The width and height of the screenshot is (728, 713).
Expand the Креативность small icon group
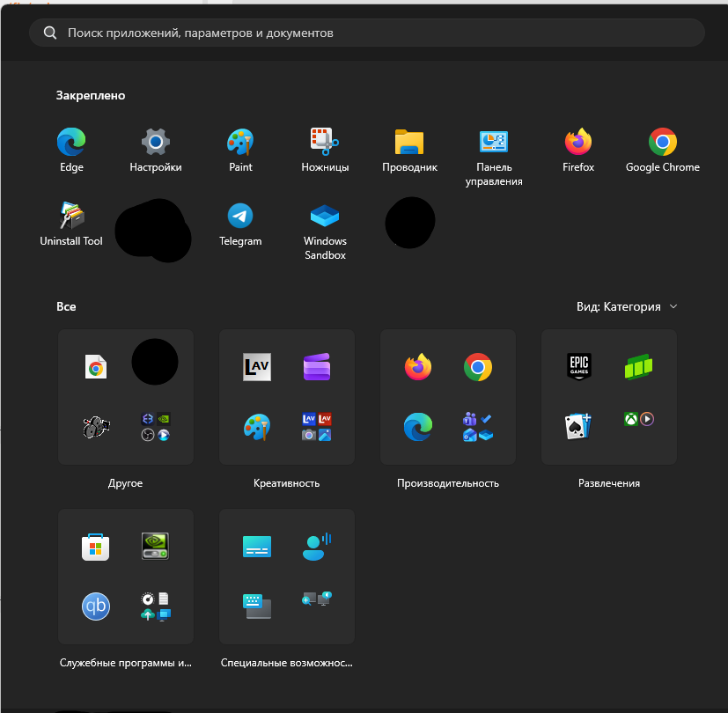[317, 427]
